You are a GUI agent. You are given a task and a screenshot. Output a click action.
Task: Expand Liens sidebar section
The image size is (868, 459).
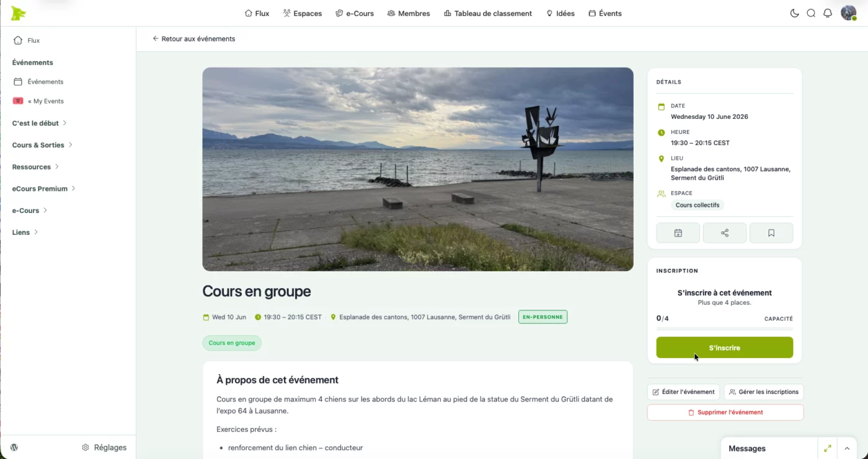25,232
